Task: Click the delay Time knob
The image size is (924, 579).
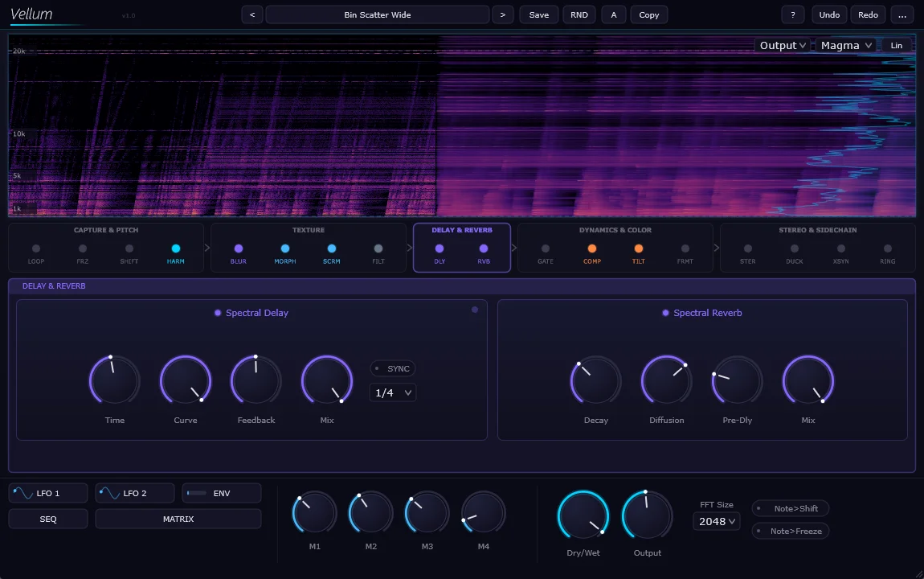Action: [x=114, y=380]
